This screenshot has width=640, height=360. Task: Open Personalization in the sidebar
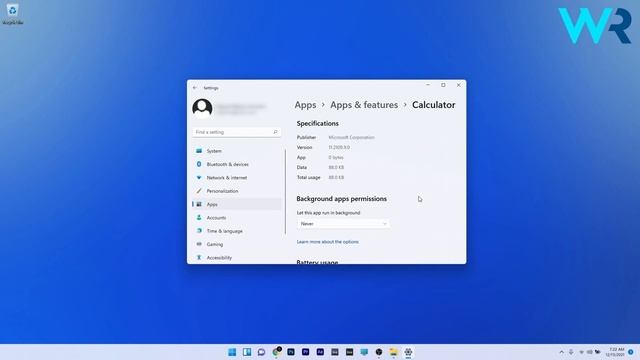[x=237, y=191]
